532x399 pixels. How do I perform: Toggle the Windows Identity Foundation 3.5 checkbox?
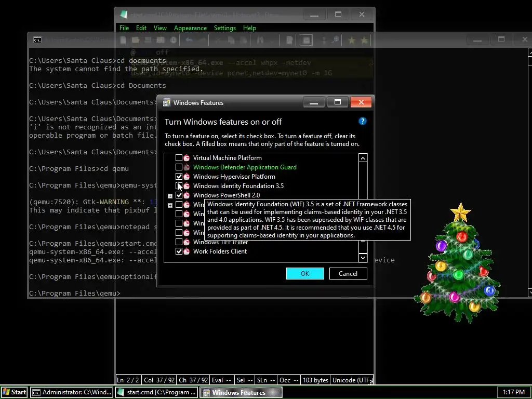[179, 185]
